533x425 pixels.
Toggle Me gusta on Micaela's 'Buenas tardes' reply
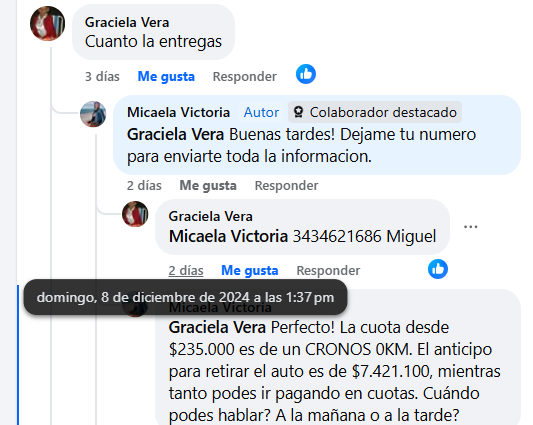coord(208,186)
